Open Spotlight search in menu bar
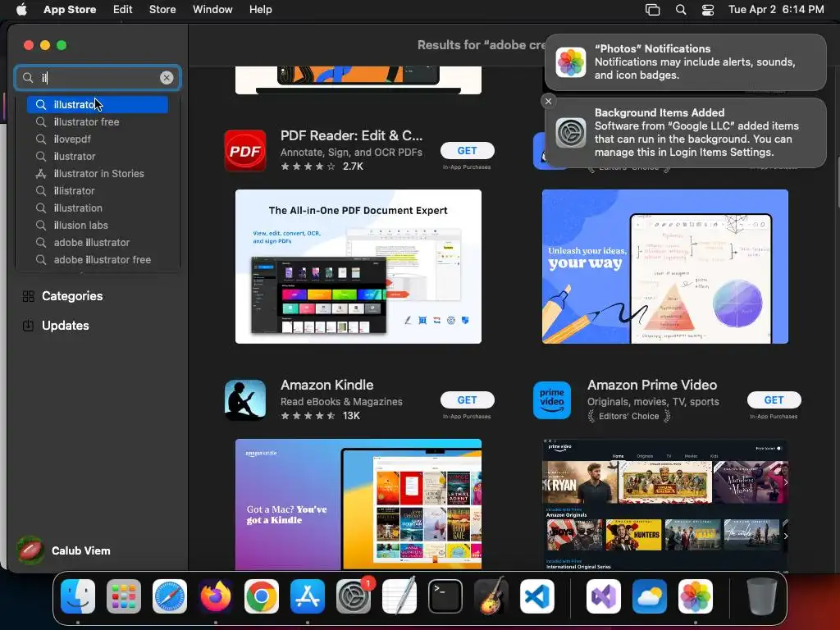 coord(680,10)
